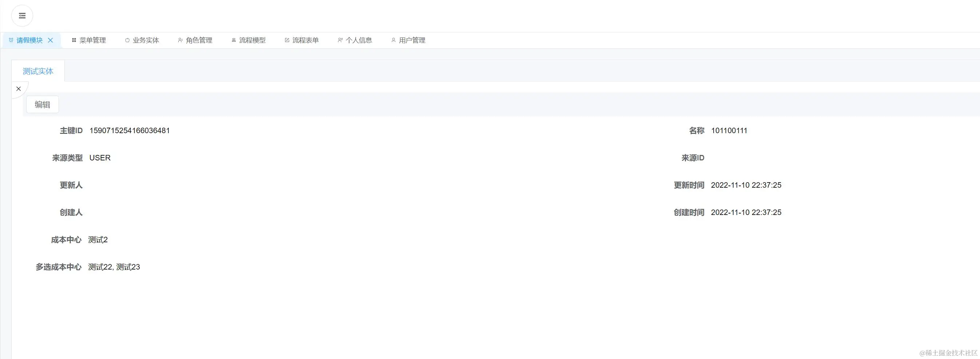Click the 来源ID field label
The image size is (980, 359).
point(693,158)
